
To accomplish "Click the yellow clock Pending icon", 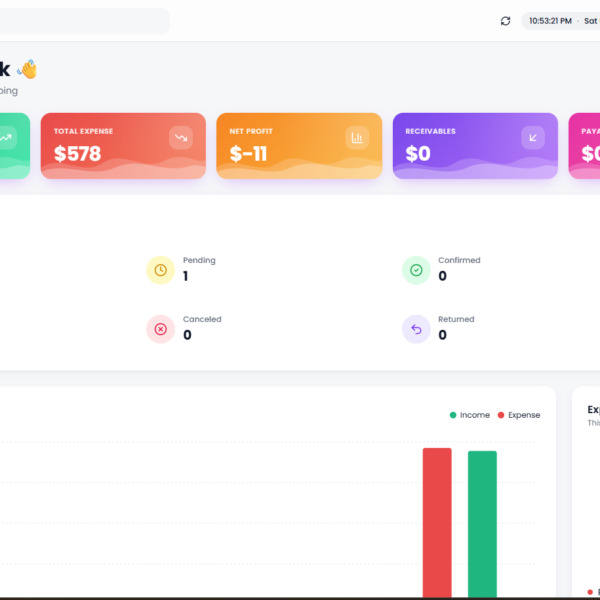I will click(161, 270).
